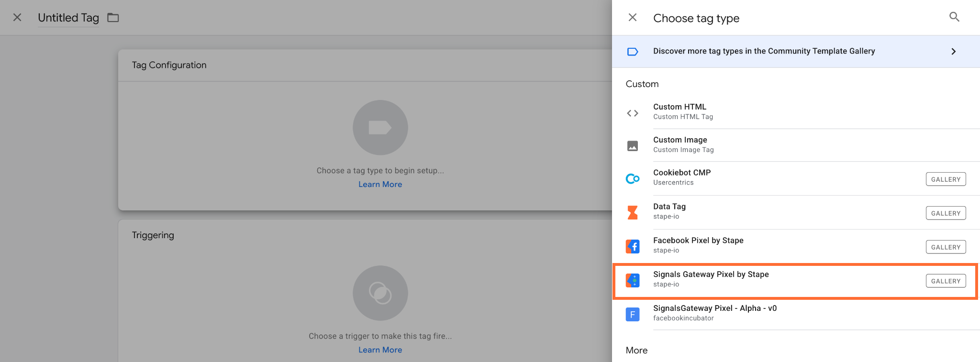Click the Triggering section header
This screenshot has width=980, height=362.
(153, 235)
